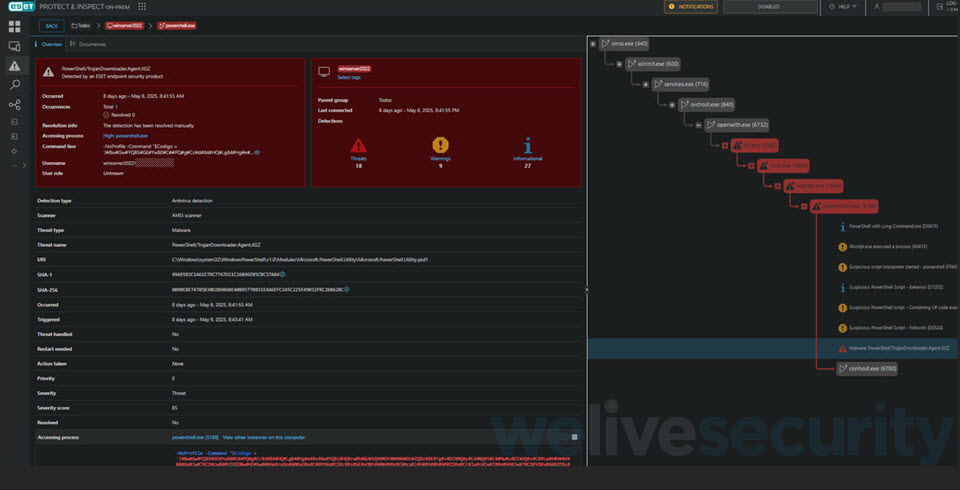
Task: Open the dashboard grid icon in sidebar
Action: click(x=14, y=27)
